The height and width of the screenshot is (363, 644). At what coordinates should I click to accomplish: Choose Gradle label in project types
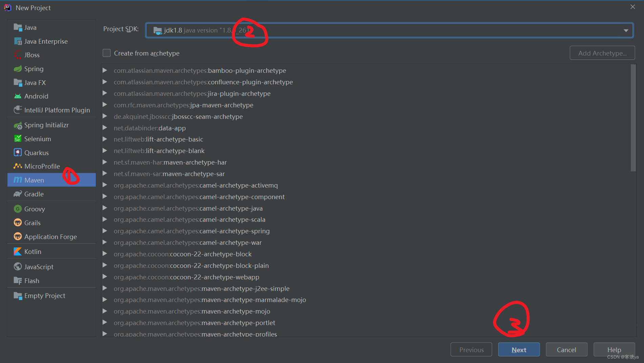click(x=34, y=194)
